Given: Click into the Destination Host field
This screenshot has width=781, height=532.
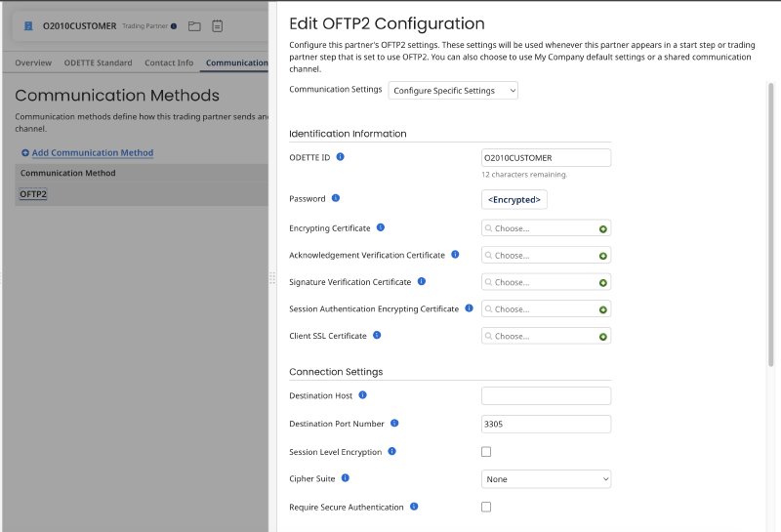Looking at the screenshot, I should pos(546,396).
